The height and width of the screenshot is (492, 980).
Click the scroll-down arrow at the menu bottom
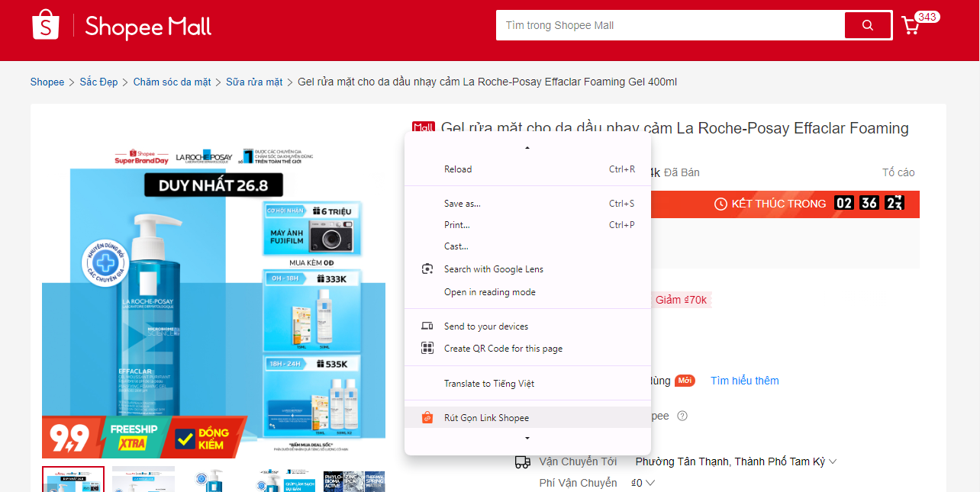(x=527, y=437)
